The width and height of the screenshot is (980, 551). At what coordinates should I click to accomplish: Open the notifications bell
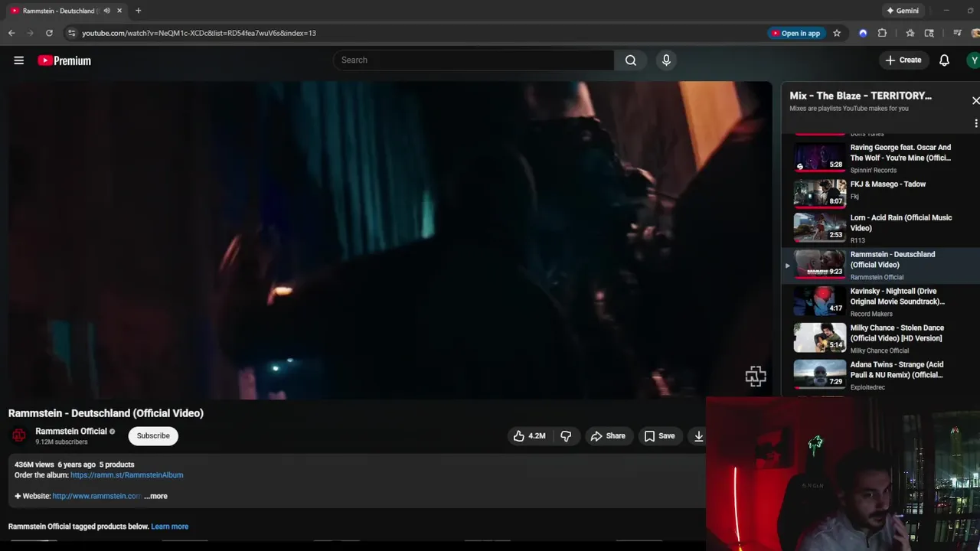pos(944,60)
